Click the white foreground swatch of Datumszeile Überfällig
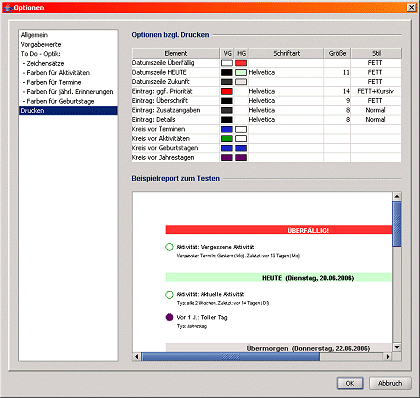Viewport: 420px width, 398px height. [x=227, y=63]
